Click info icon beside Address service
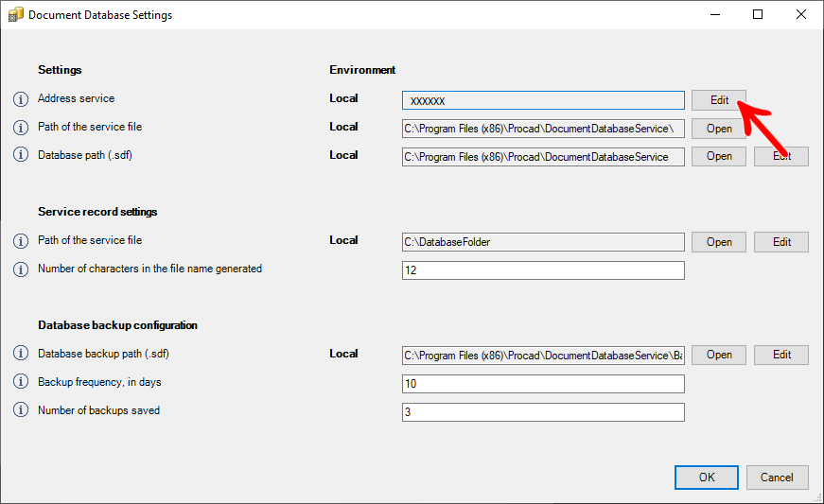The width and height of the screenshot is (824, 504). coord(21,98)
